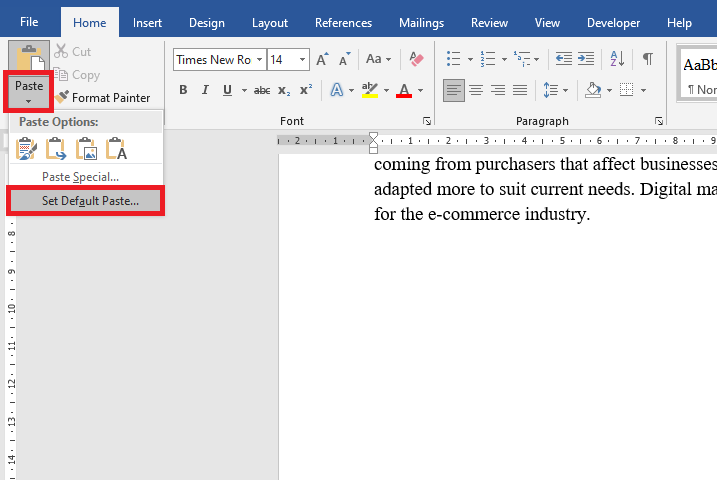Show paragraph marks with the pilcrow icon
The image size is (717, 480).
point(648,60)
